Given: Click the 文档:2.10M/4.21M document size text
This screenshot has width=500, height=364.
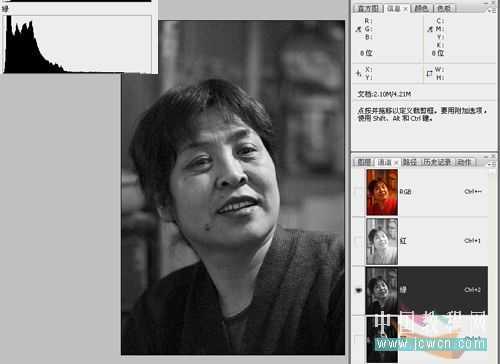Looking at the screenshot, I should pos(384,94).
